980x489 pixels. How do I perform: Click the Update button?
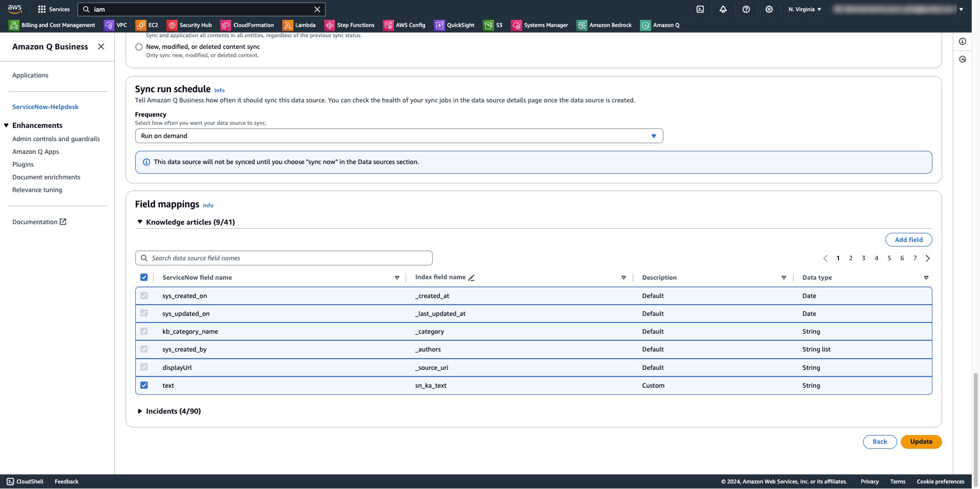point(921,442)
